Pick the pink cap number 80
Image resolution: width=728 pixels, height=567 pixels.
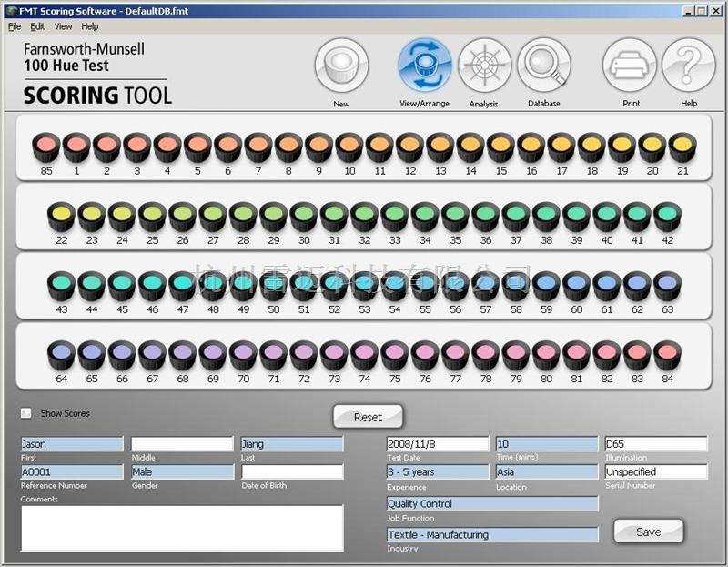[x=547, y=355]
